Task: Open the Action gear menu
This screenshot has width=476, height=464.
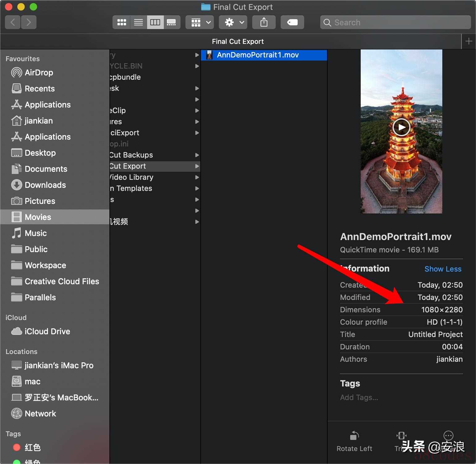Action: [233, 22]
